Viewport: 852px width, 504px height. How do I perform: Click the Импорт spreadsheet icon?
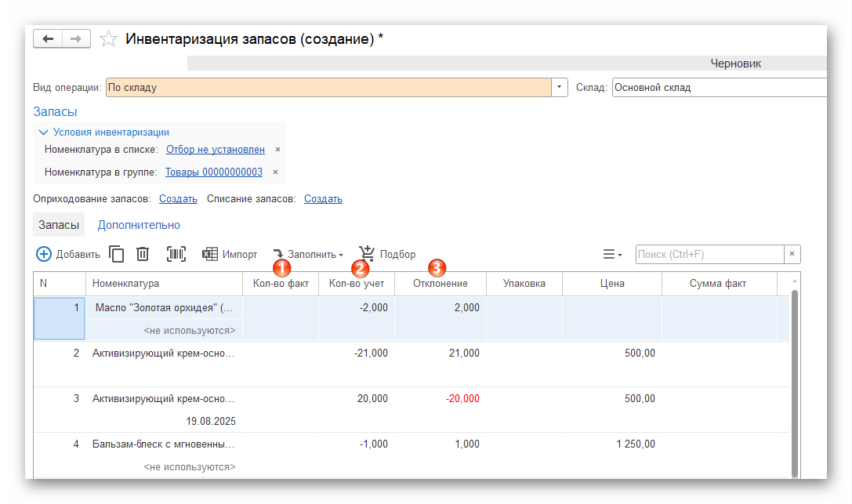210,254
